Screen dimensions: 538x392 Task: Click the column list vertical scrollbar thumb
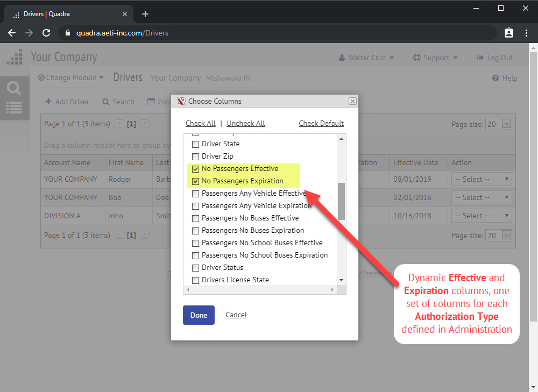[341, 201]
